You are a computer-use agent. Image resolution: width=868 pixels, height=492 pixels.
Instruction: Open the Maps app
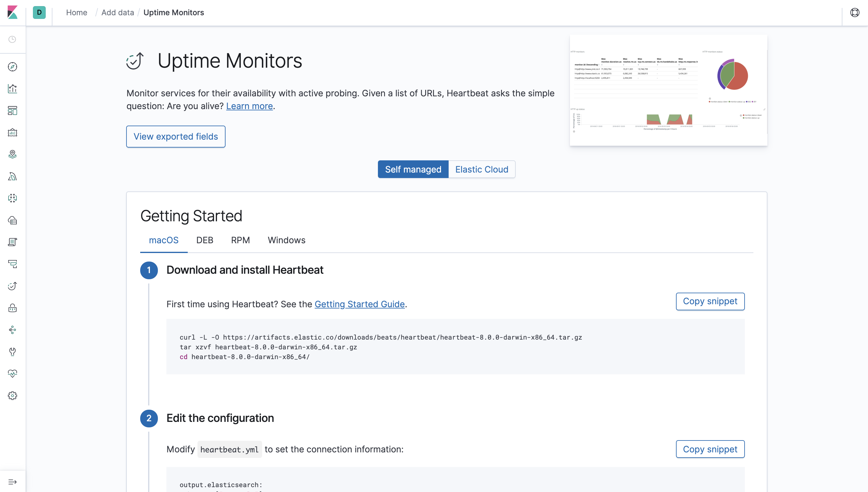coord(12,155)
